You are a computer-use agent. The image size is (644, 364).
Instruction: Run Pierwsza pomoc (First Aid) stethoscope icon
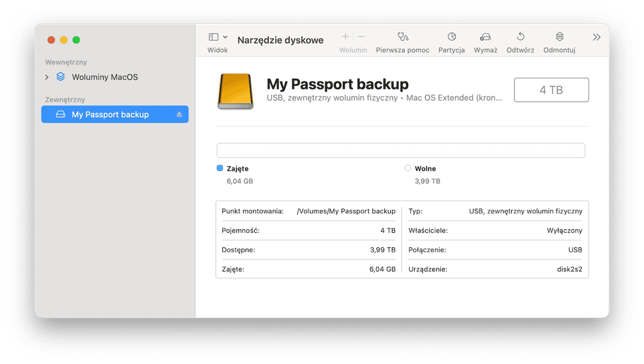[402, 37]
